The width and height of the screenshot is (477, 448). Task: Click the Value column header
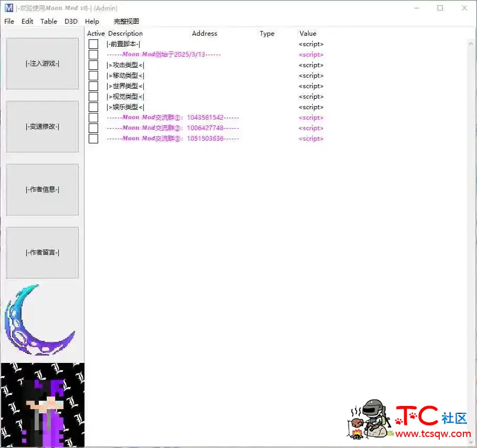[x=308, y=34]
